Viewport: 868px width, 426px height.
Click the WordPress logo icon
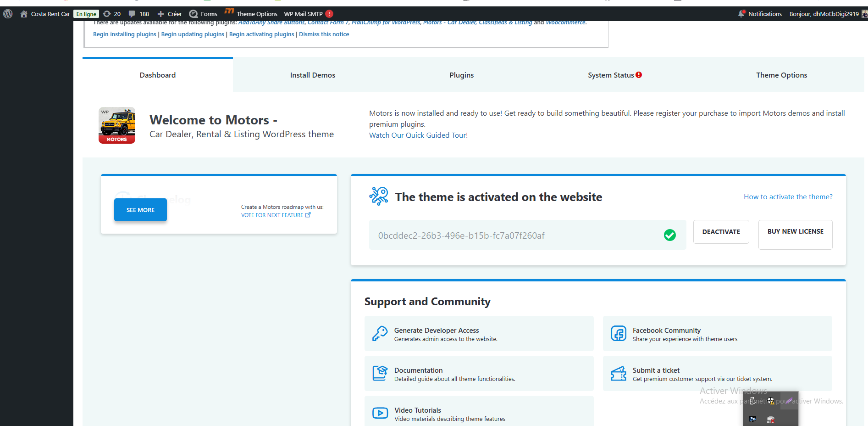[x=8, y=14]
